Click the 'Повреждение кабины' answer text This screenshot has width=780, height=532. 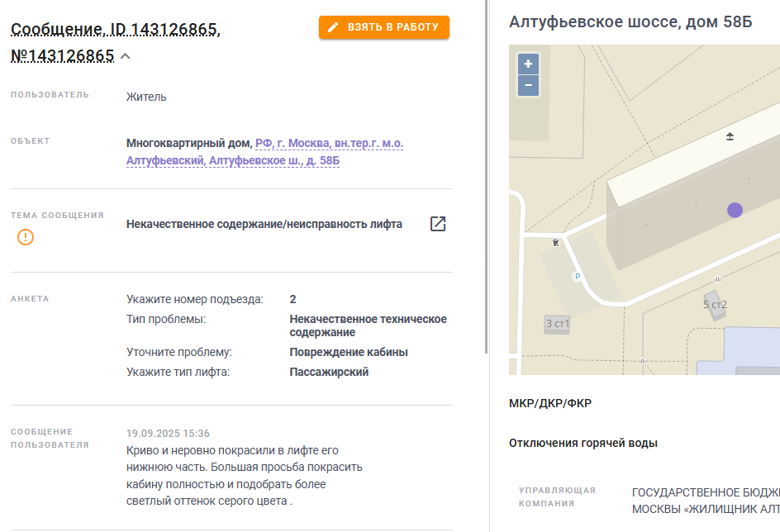coord(349,352)
